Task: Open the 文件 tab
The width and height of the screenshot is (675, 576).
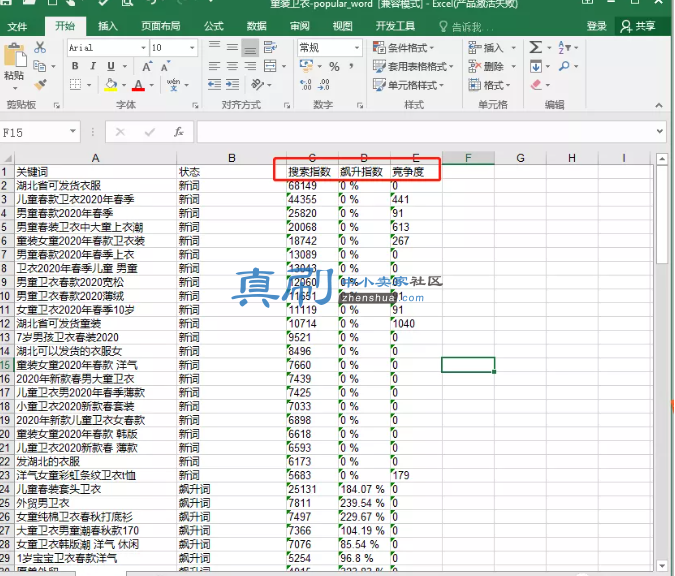Action: point(17,27)
